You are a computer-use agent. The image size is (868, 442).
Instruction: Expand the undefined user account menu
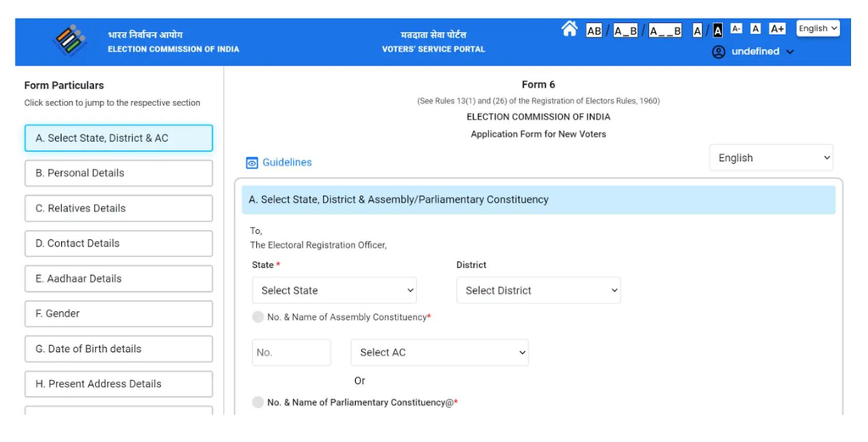(x=762, y=52)
